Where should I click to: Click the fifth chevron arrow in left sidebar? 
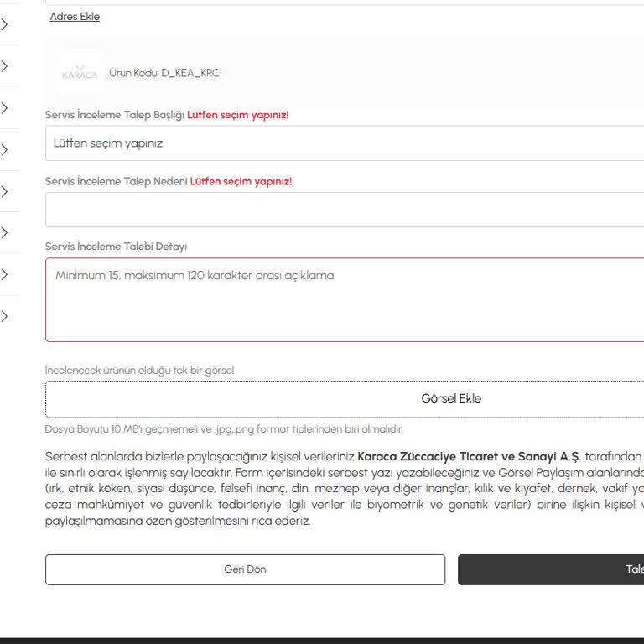[x=4, y=191]
